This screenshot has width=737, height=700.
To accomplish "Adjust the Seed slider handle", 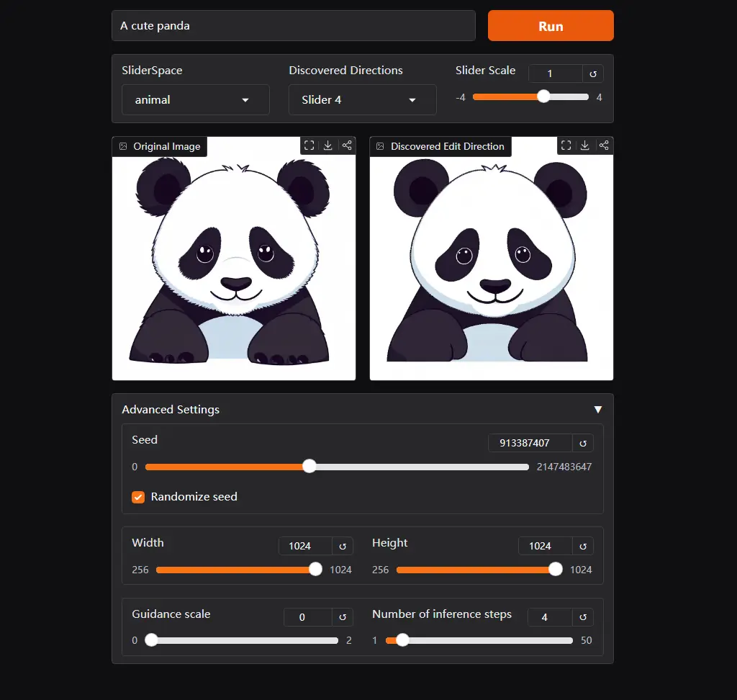I will tap(309, 467).
